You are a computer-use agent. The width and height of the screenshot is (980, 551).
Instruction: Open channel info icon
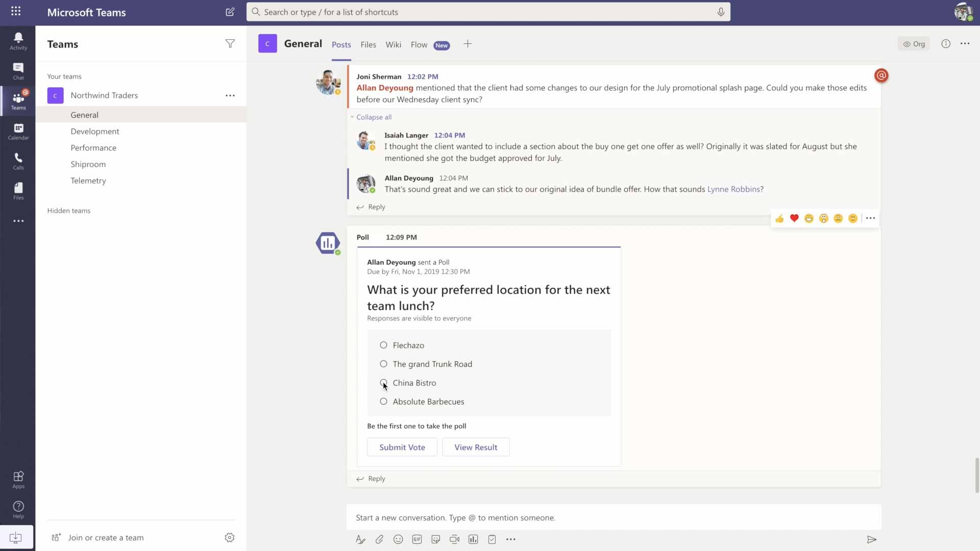946,44
